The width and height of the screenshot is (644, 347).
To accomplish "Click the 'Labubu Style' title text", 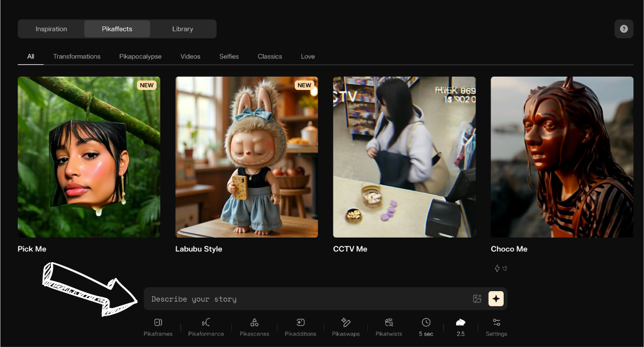I will (x=199, y=249).
